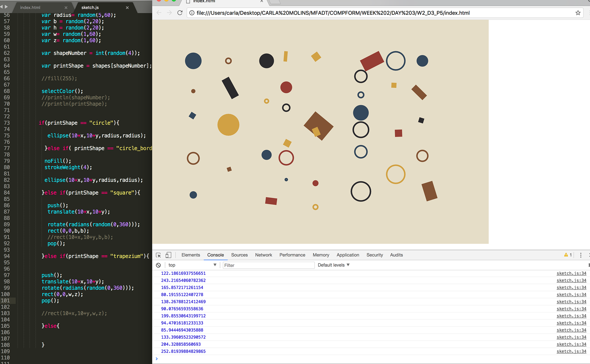Image resolution: width=590 pixels, height=364 pixels.
Task: Close the sketch.js editor tab
Action: click(x=128, y=7)
